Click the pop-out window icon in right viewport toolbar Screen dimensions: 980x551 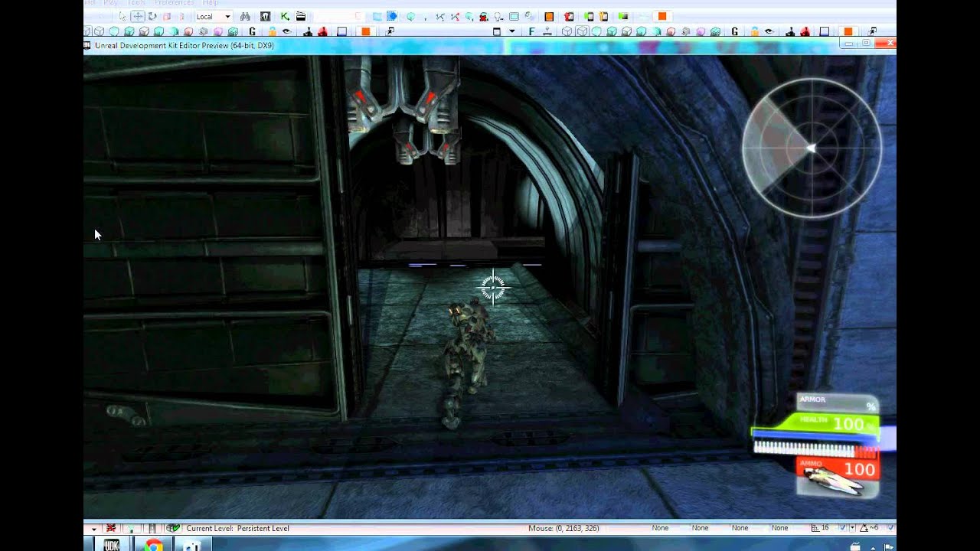(x=872, y=31)
